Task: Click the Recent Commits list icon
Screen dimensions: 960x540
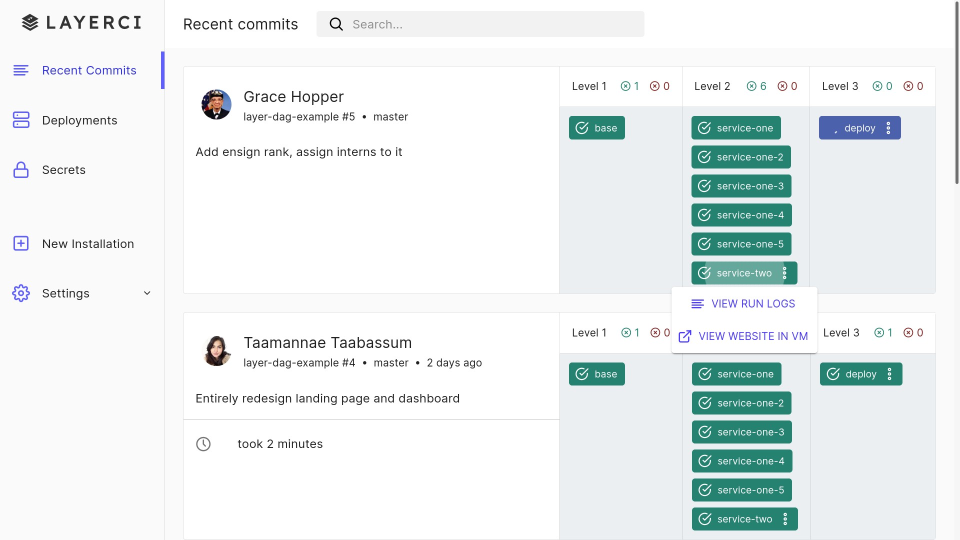Action: point(21,70)
